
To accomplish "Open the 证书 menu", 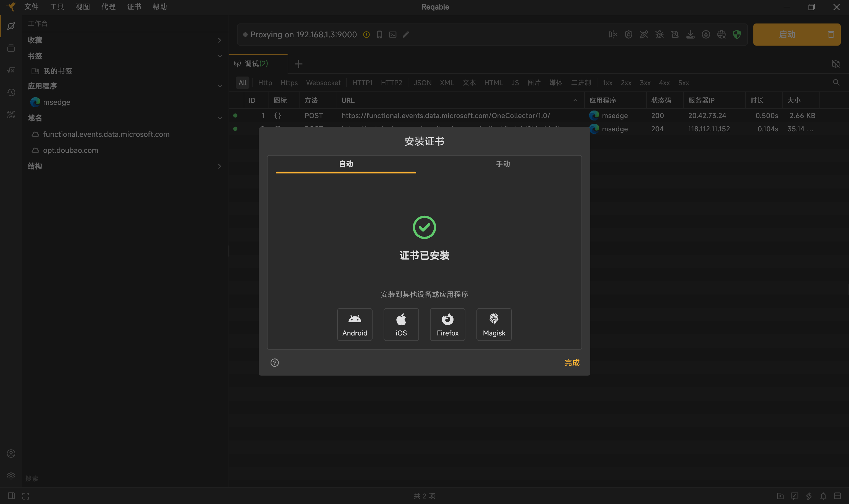I will [x=134, y=7].
